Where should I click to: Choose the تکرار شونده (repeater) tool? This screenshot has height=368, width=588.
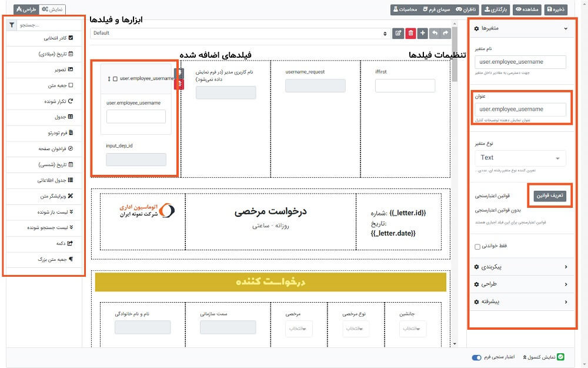(x=44, y=101)
